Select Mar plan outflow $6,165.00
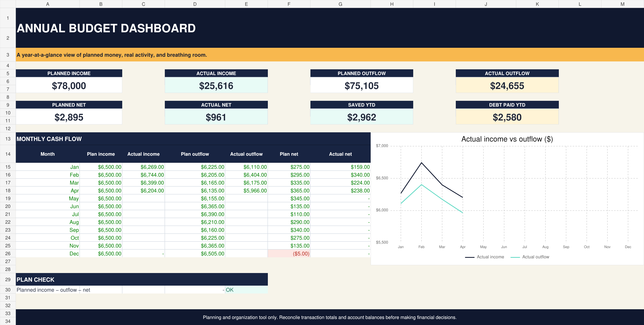This screenshot has height=325, width=644. point(195,182)
